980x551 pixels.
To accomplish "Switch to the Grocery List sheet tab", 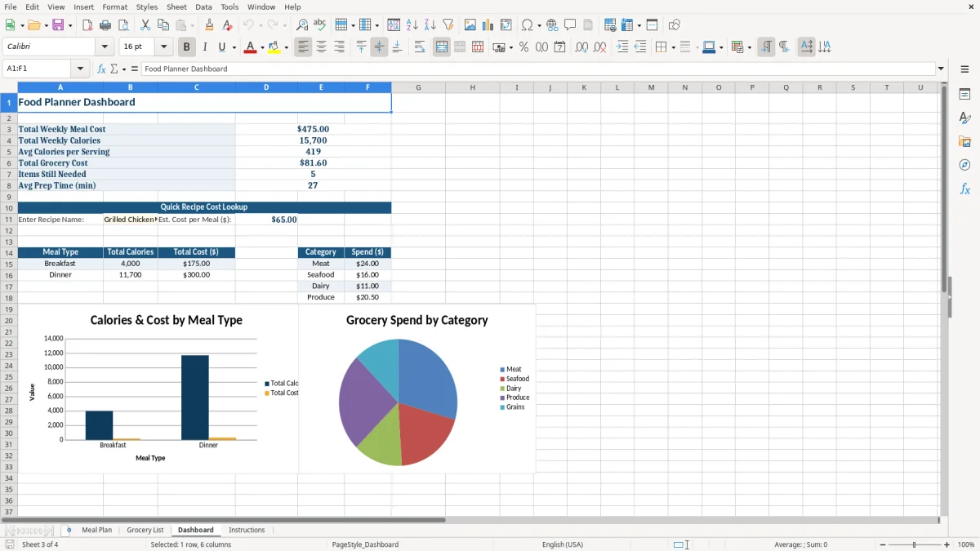I will (x=145, y=530).
